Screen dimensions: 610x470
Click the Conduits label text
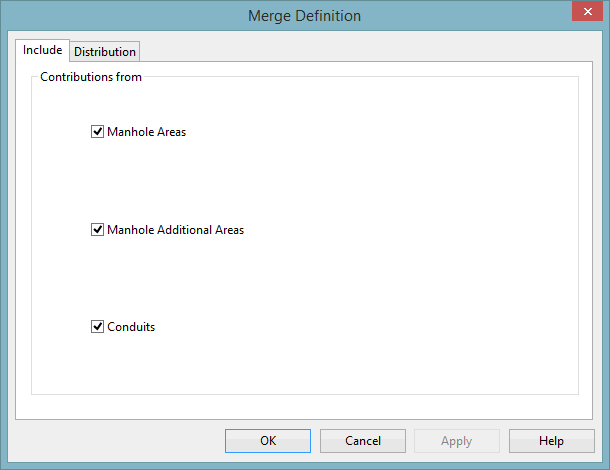point(131,327)
